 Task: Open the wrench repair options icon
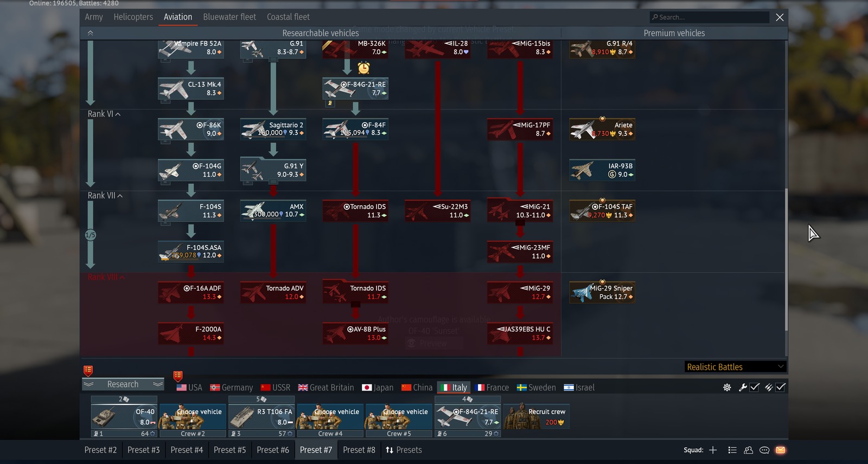pyautogui.click(x=743, y=388)
